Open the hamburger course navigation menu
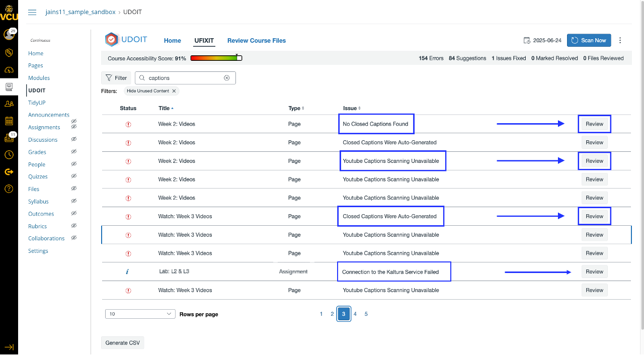This screenshot has height=362, width=644. tap(32, 12)
